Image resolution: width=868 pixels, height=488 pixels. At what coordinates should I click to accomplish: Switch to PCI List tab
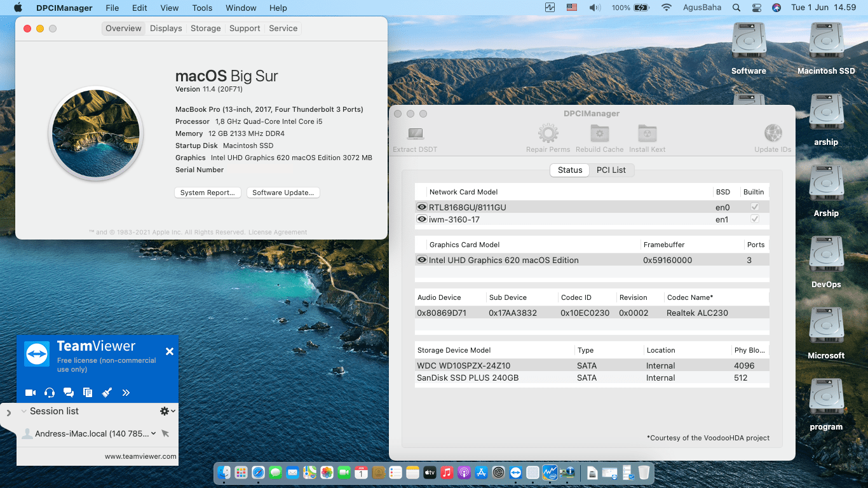point(611,170)
